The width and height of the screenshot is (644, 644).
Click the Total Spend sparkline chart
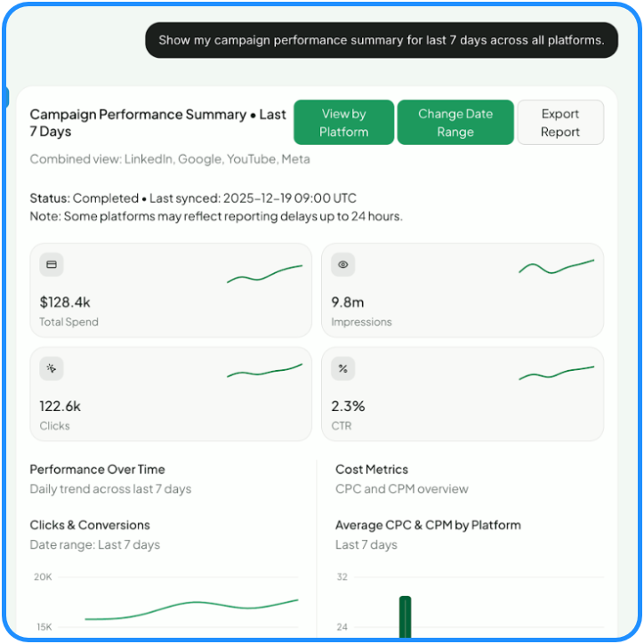coord(264,274)
